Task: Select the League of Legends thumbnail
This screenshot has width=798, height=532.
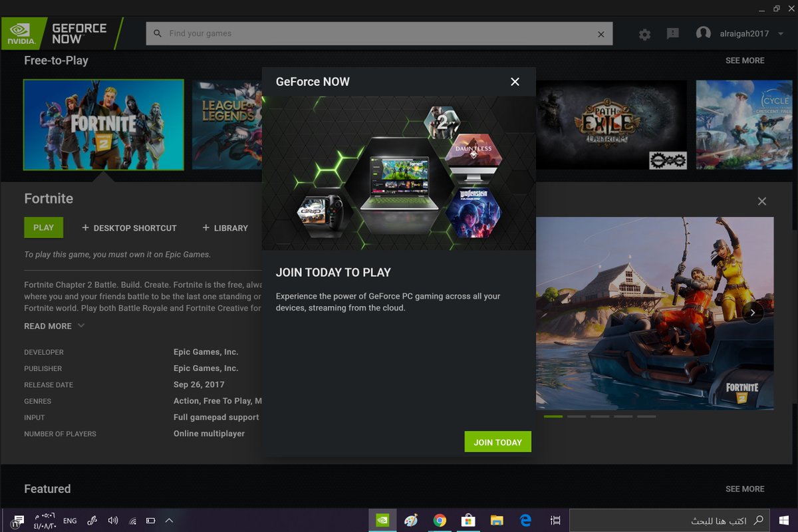Action: tap(227, 125)
